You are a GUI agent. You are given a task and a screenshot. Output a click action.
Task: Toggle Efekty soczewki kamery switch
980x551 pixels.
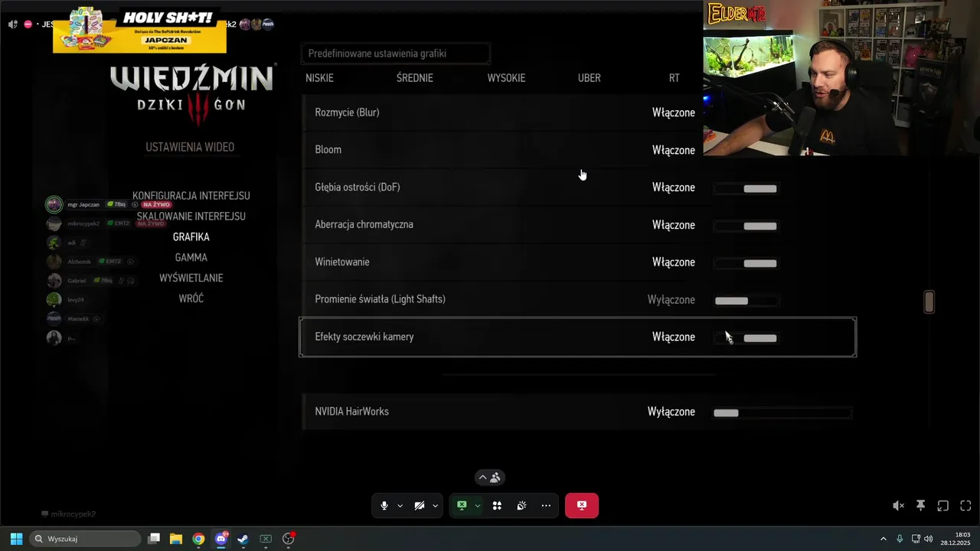click(x=746, y=337)
